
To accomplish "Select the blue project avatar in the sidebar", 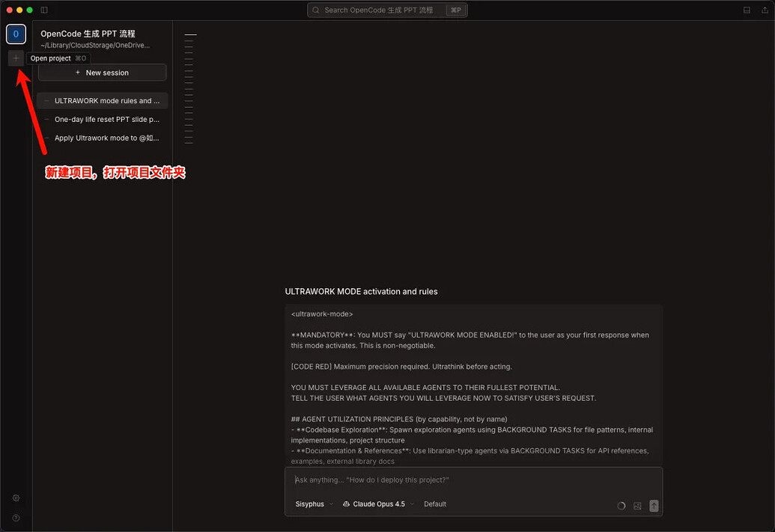I will click(16, 34).
